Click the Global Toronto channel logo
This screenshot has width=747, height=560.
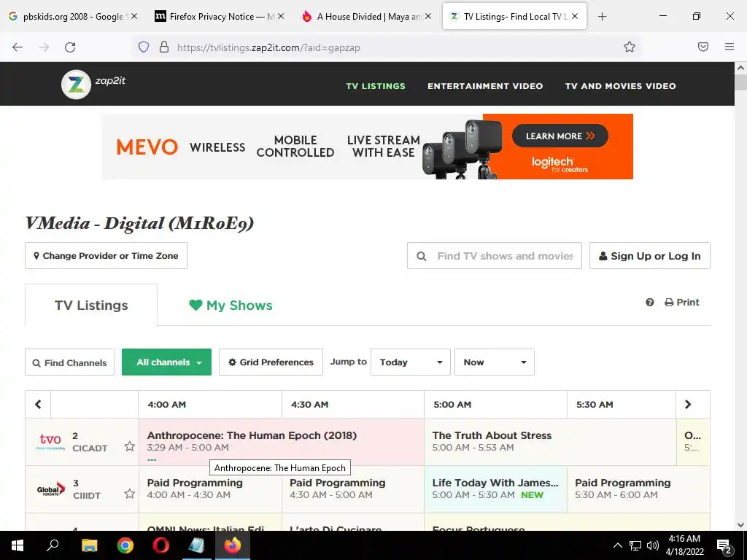coord(50,489)
